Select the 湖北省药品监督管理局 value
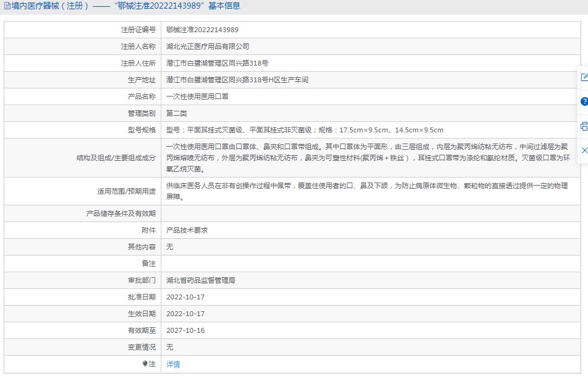This screenshot has height=378, width=588. 200,280
